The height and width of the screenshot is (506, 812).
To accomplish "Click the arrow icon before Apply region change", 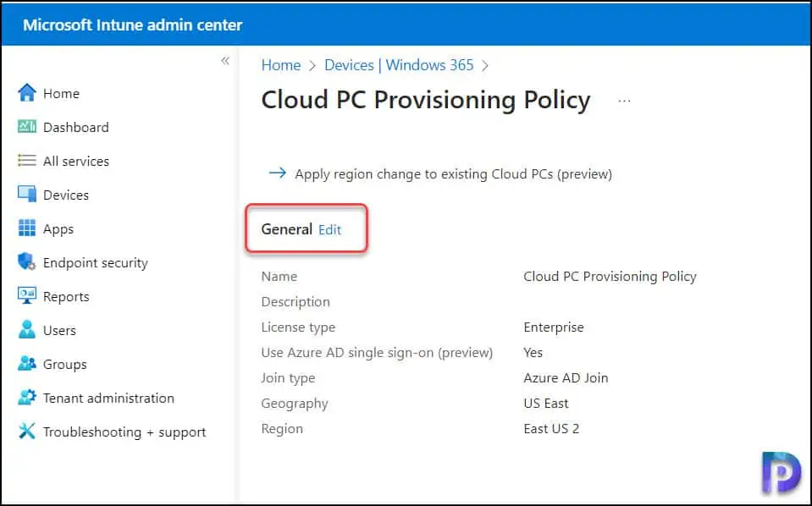I will coord(278,173).
